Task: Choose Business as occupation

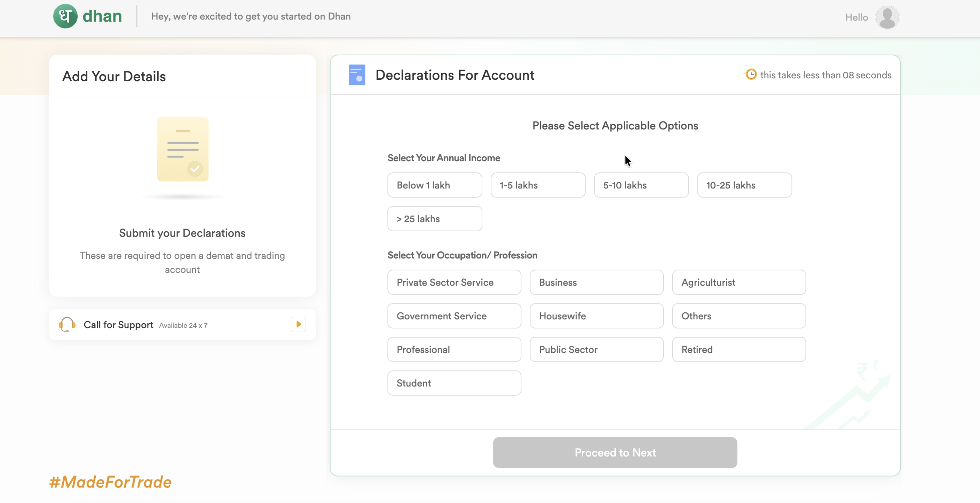Action: [596, 282]
